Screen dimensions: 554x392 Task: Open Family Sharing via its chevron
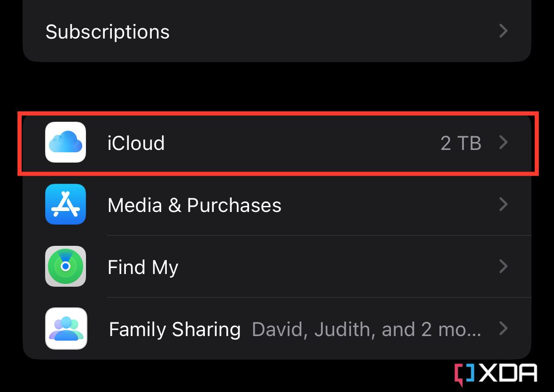503,329
